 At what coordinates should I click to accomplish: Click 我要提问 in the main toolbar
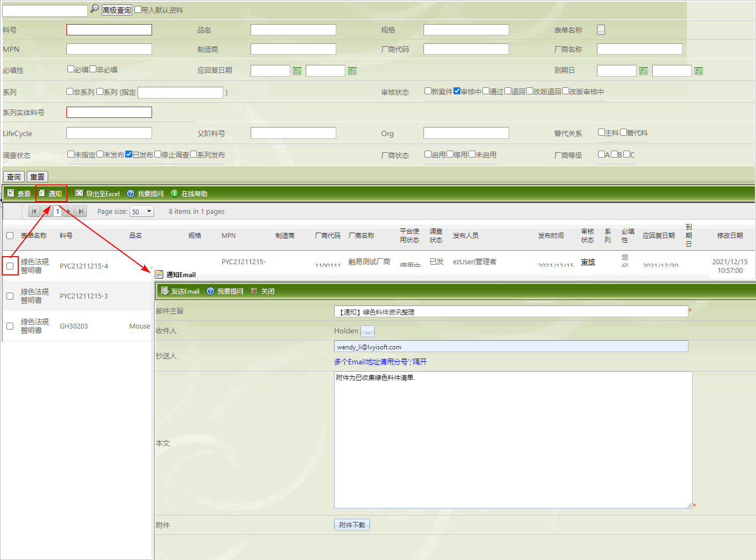[x=145, y=193]
